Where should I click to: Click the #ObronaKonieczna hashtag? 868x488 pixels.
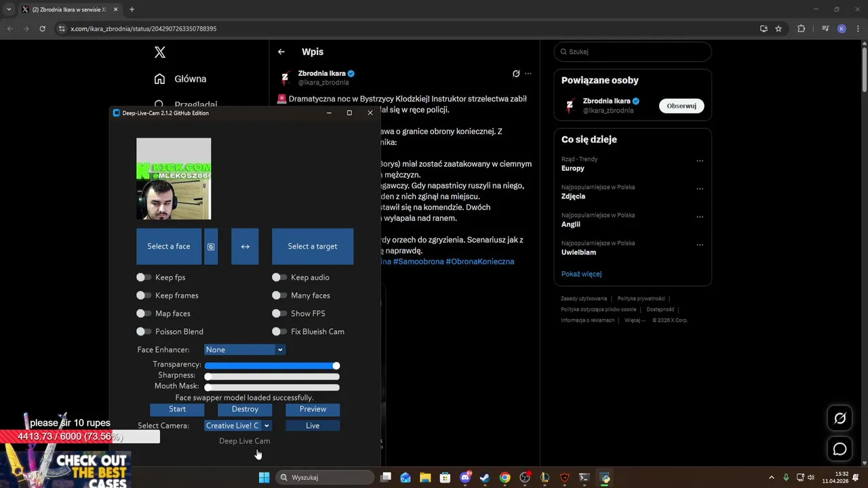click(480, 262)
